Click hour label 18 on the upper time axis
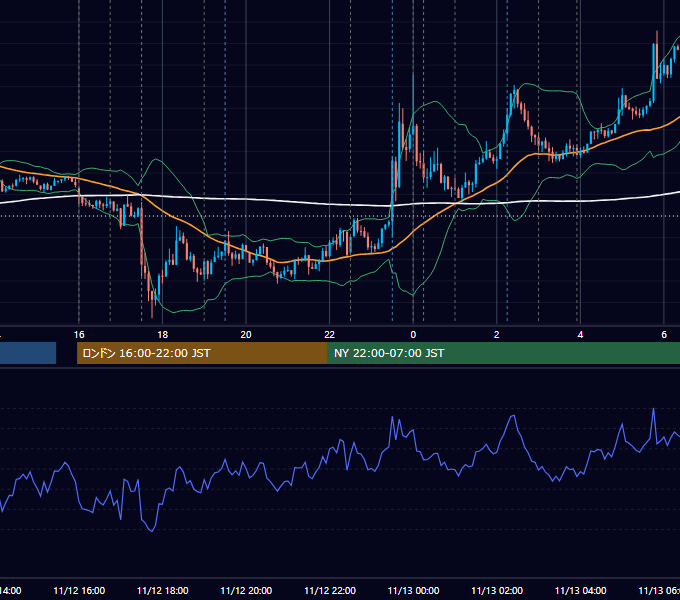 click(162, 335)
